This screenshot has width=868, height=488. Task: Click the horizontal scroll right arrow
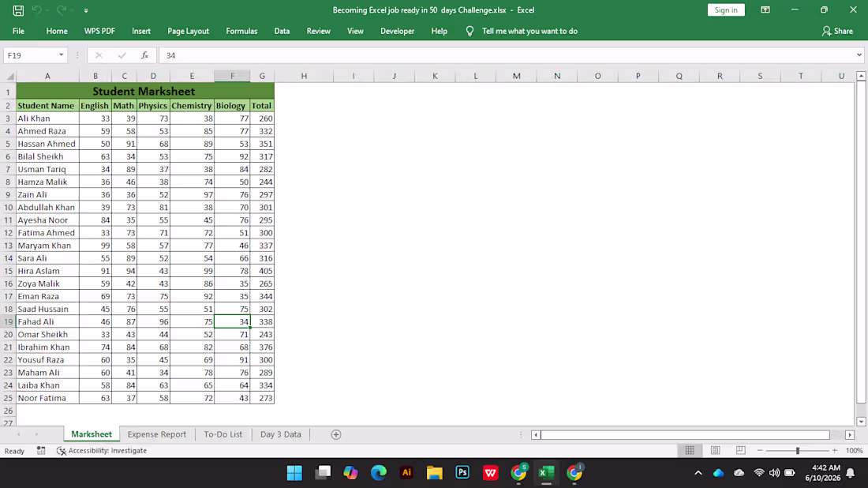[x=850, y=435]
